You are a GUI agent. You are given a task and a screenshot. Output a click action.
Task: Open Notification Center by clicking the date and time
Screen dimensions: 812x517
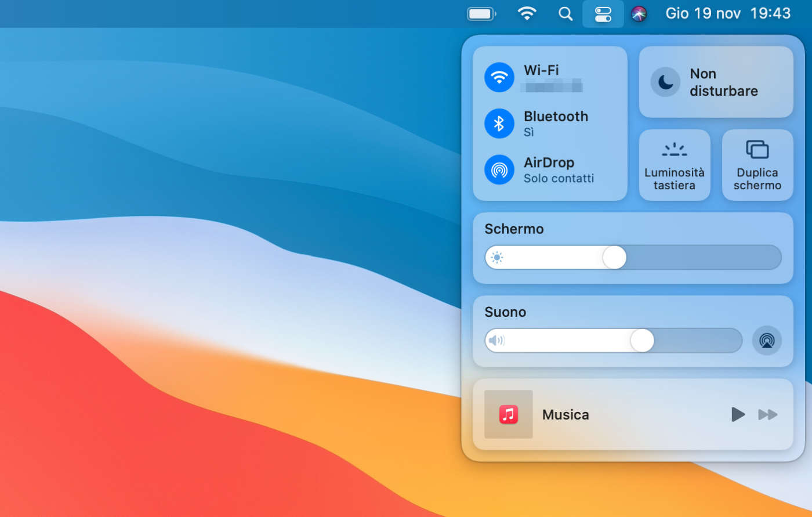[728, 13]
